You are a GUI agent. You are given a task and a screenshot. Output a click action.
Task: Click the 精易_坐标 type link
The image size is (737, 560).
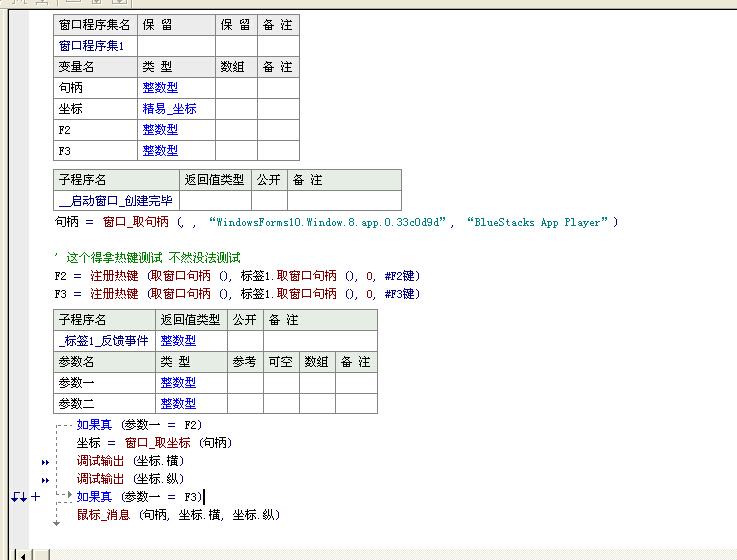tap(170, 109)
